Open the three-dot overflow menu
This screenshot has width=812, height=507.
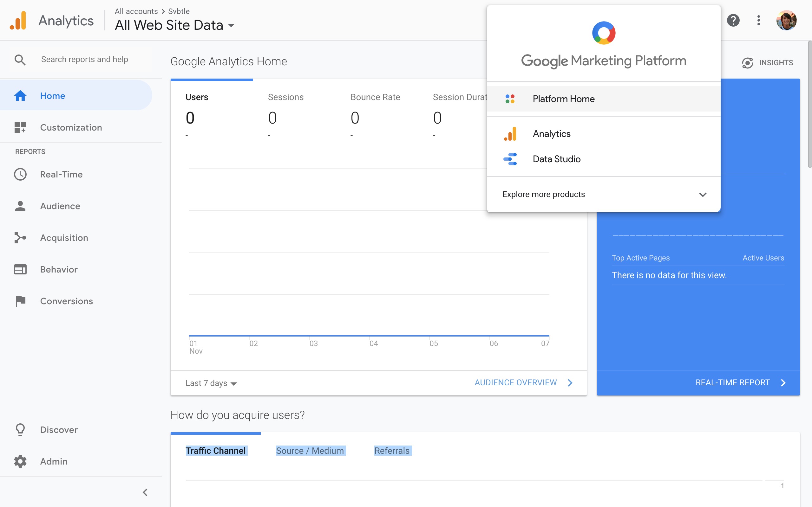point(758,21)
